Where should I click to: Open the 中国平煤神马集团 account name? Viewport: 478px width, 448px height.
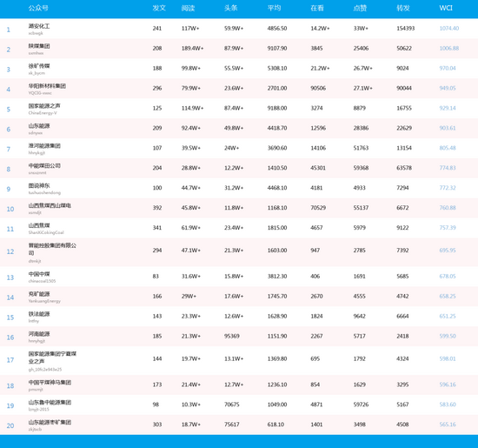click(x=50, y=383)
